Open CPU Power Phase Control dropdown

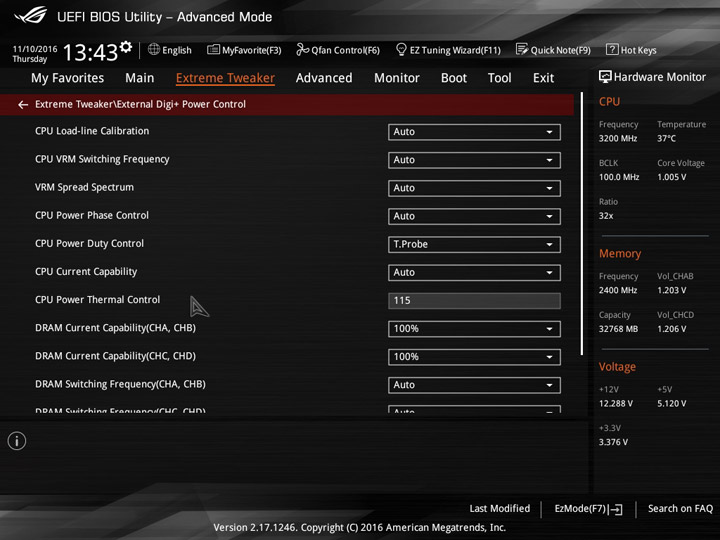click(x=474, y=216)
